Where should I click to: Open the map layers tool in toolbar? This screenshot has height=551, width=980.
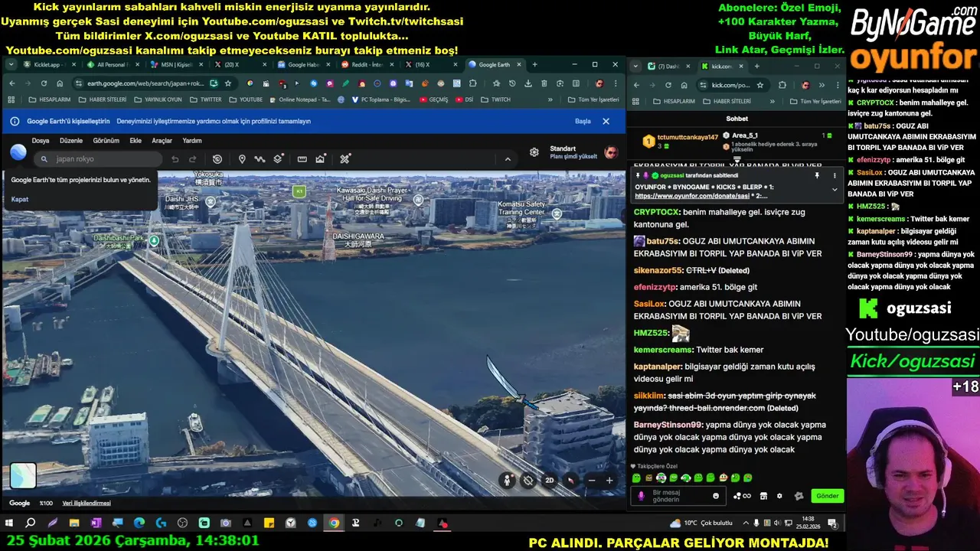(x=278, y=159)
